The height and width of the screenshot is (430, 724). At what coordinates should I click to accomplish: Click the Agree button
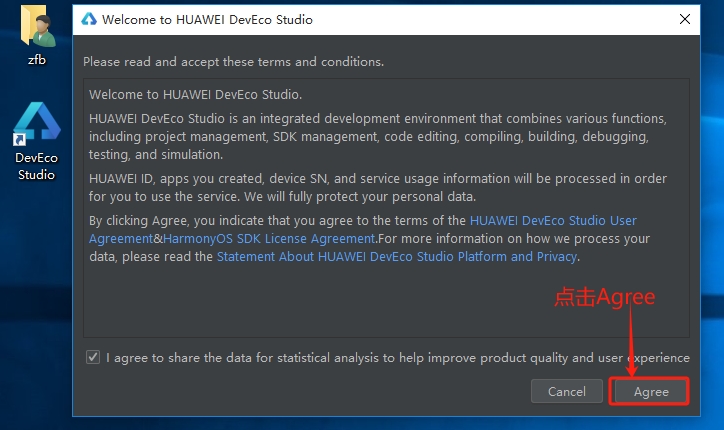(x=651, y=392)
